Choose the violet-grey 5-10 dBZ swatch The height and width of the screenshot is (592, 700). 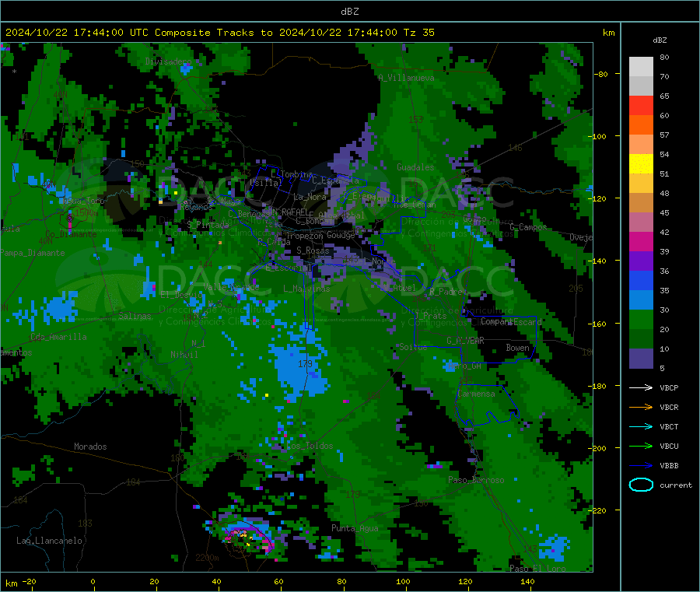(641, 359)
